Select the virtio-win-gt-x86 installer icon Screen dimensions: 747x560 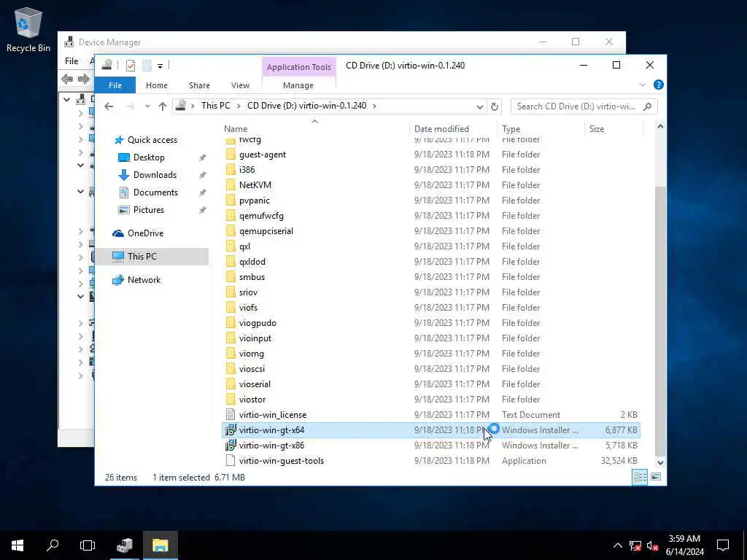(231, 446)
